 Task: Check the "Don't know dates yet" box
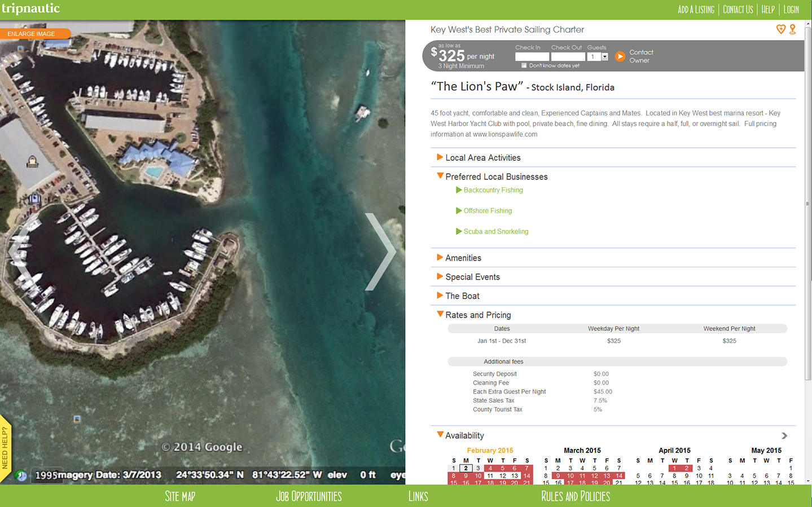point(524,65)
